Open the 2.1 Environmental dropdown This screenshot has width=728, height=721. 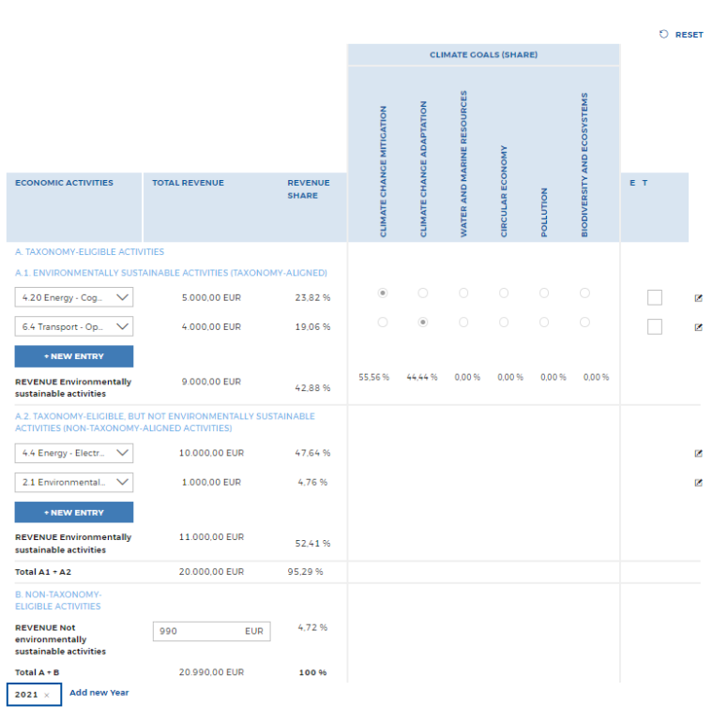pos(74,482)
